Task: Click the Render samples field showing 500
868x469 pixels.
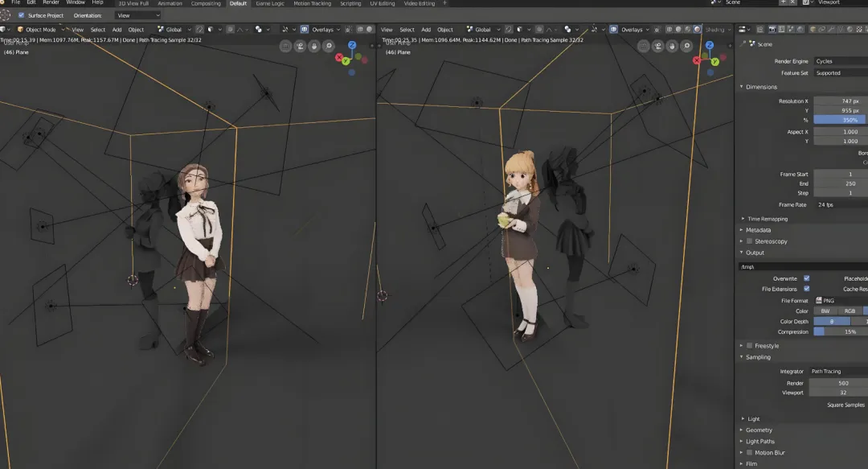Action: click(x=838, y=383)
